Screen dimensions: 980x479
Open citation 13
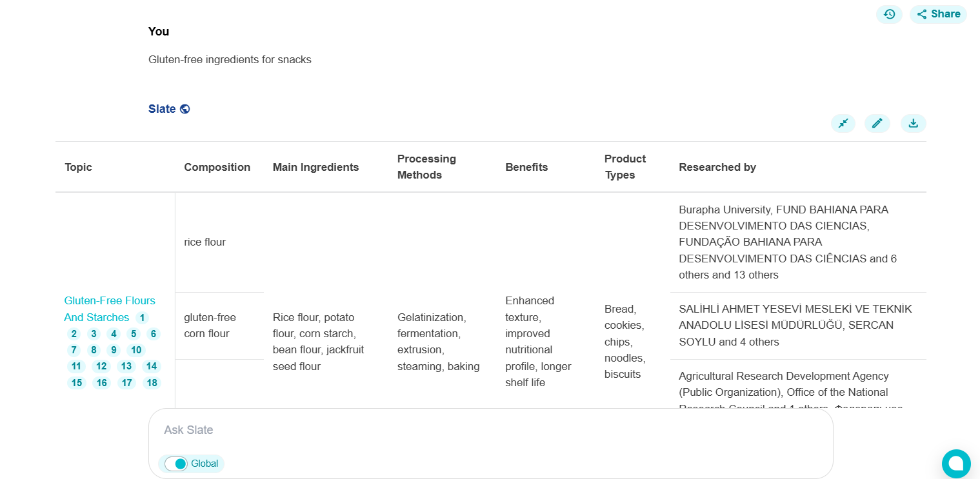pyautogui.click(x=126, y=366)
